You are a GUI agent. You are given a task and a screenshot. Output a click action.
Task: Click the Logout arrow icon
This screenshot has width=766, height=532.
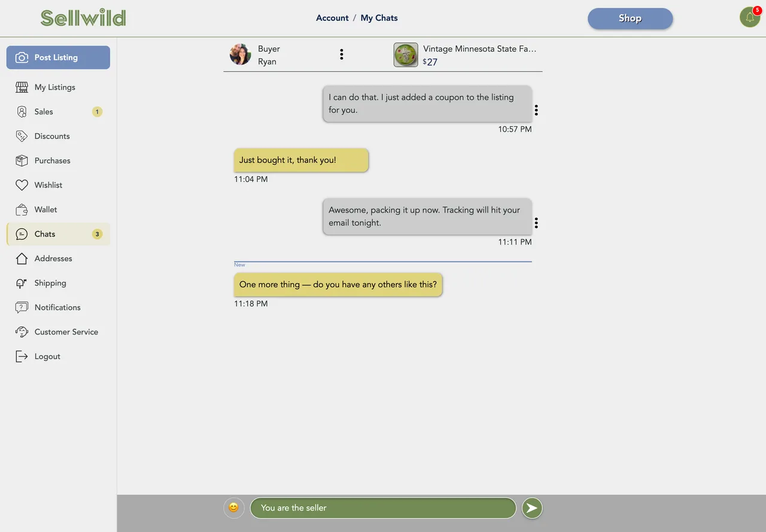click(22, 357)
